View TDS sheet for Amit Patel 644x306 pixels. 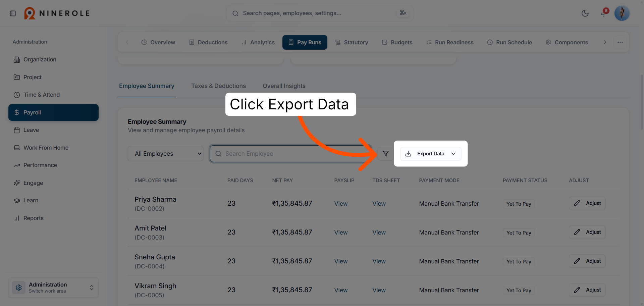[379, 233]
